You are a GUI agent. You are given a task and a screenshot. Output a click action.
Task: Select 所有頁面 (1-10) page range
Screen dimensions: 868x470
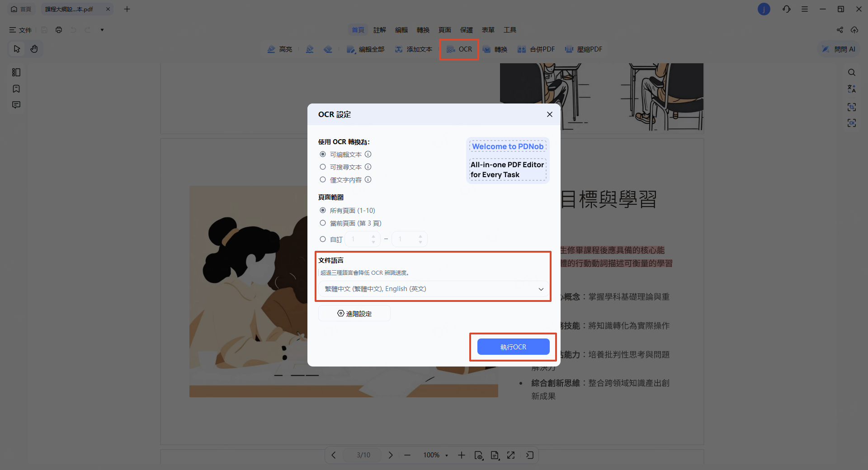click(323, 210)
